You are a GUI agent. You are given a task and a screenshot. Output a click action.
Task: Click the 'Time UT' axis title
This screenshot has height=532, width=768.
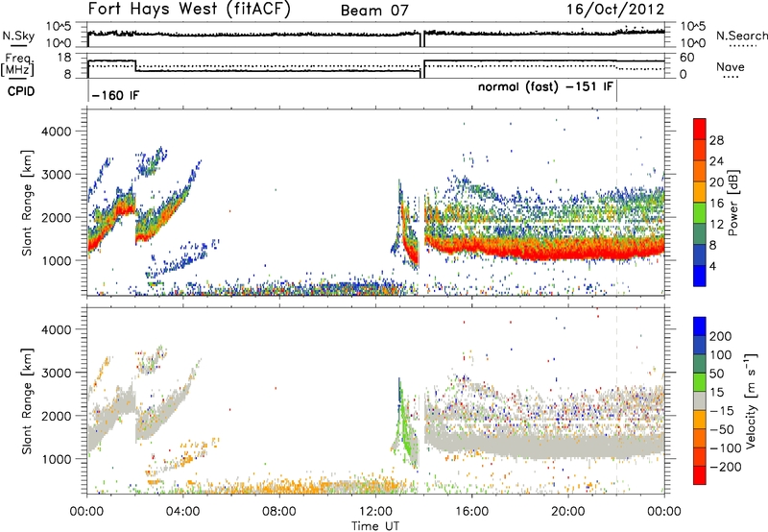375,526
